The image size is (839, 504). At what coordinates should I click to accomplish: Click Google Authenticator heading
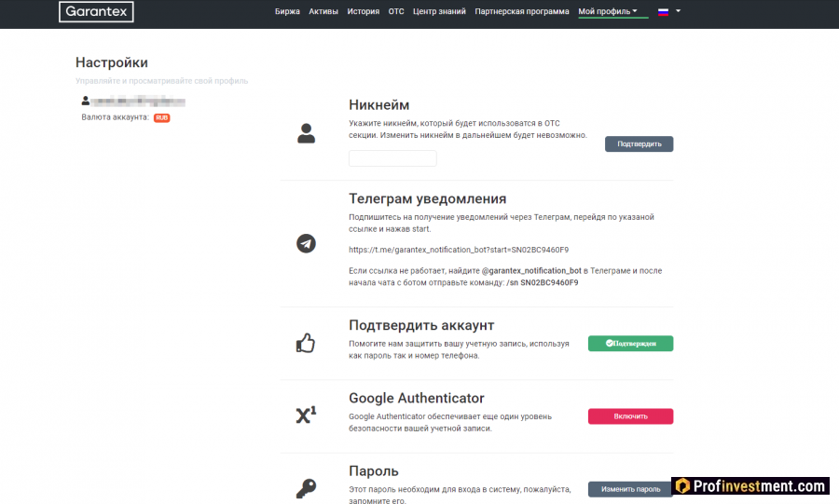point(417,398)
